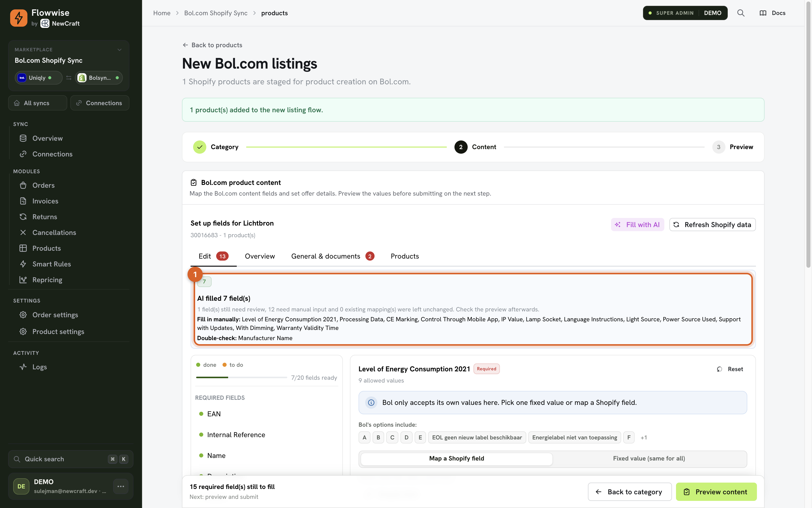Click the Bol.com Uniqly connection icon
The image size is (812, 508).
22,78
